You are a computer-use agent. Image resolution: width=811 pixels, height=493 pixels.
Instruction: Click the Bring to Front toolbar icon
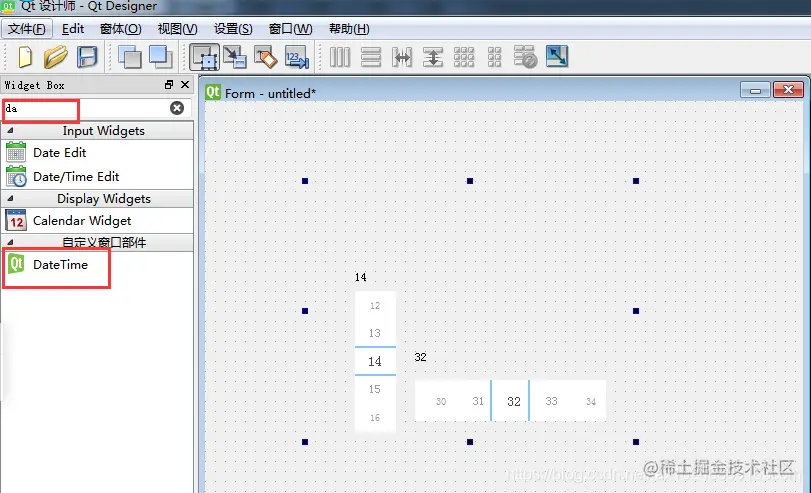[x=161, y=57]
